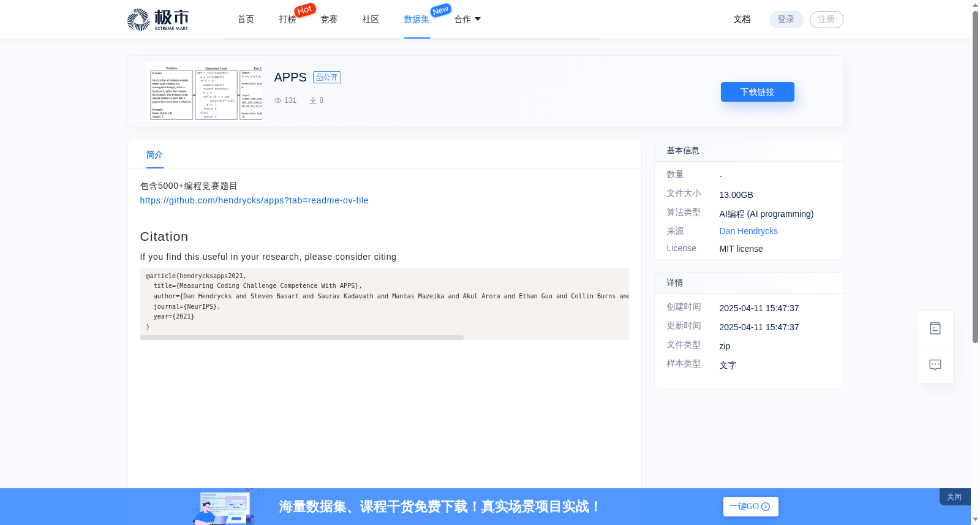980x525 pixels.
Task: Click the 文字 sample type value
Action: 728,365
